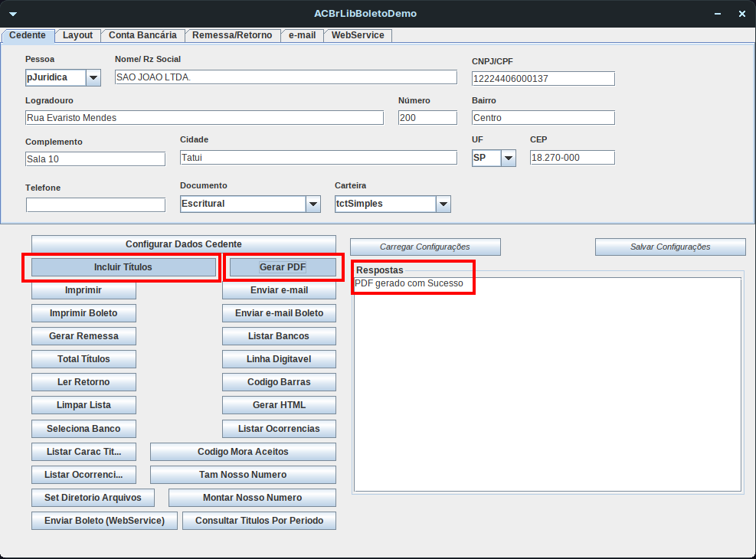Generate PDF with Gerar PDF button
Viewport: 756px width, 559px height.
tap(283, 267)
